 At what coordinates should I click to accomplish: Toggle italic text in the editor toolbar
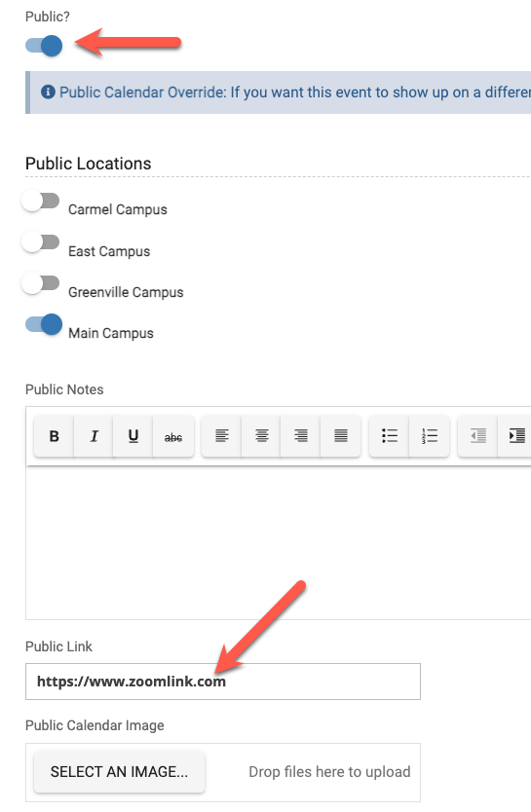(x=94, y=436)
